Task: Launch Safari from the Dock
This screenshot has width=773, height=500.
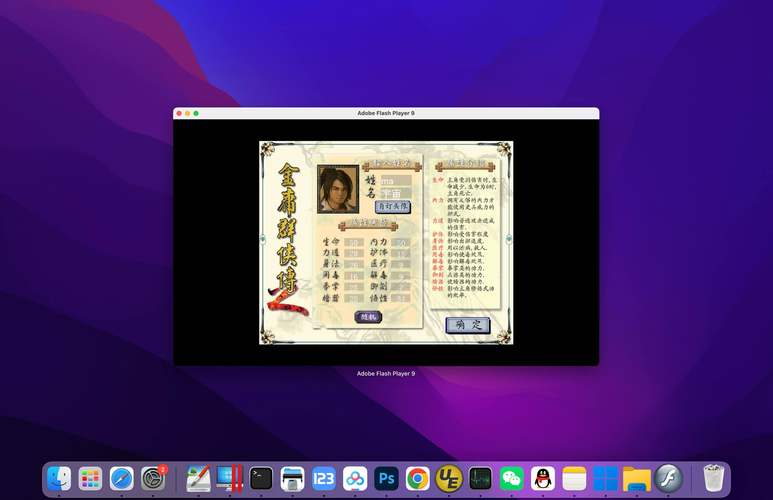Action: 121,478
